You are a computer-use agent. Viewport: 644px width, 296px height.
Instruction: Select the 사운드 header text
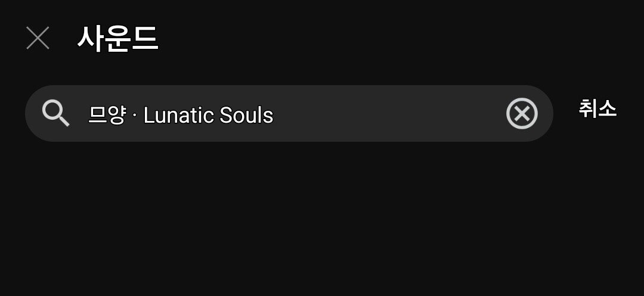click(x=117, y=39)
